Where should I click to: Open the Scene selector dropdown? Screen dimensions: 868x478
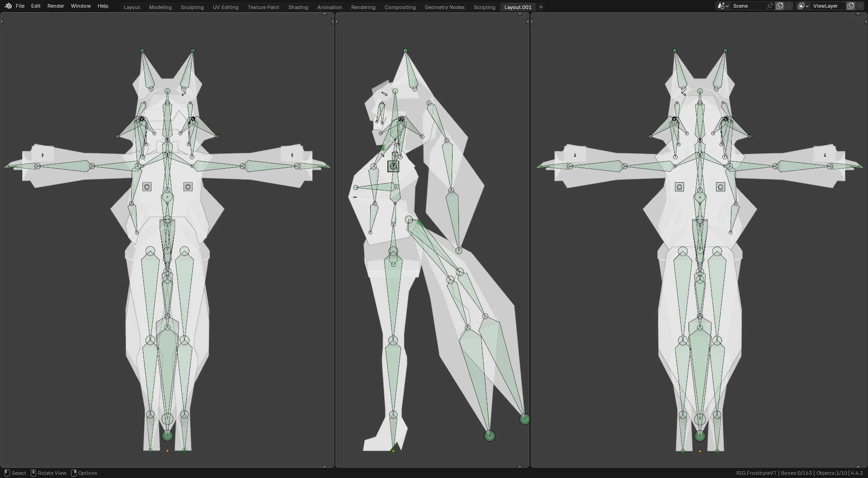(727, 6)
